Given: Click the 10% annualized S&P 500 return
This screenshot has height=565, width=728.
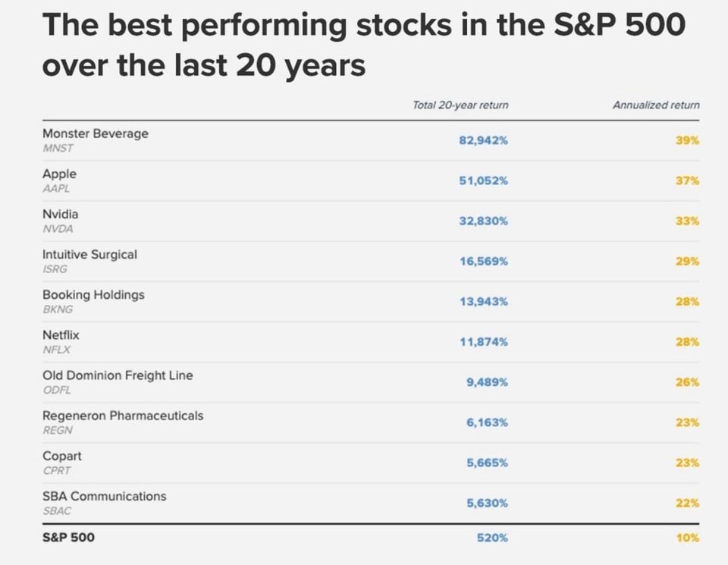Looking at the screenshot, I should pos(687,538).
